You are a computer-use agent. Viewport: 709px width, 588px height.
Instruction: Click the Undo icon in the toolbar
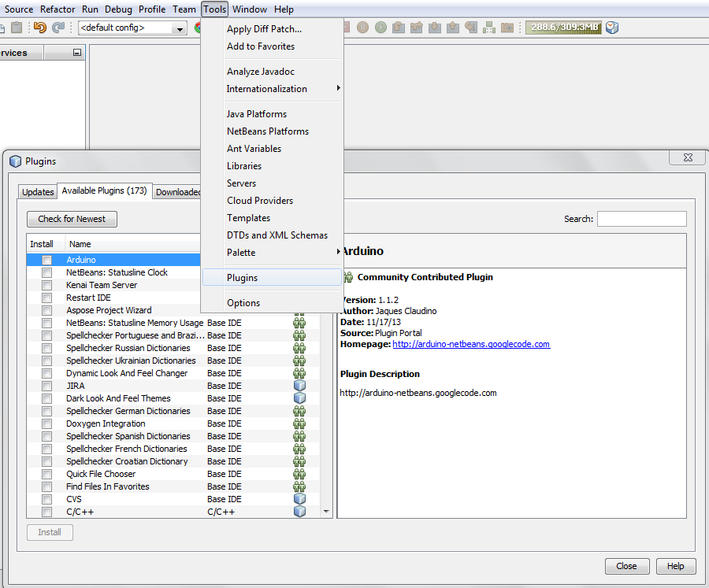coord(39,28)
